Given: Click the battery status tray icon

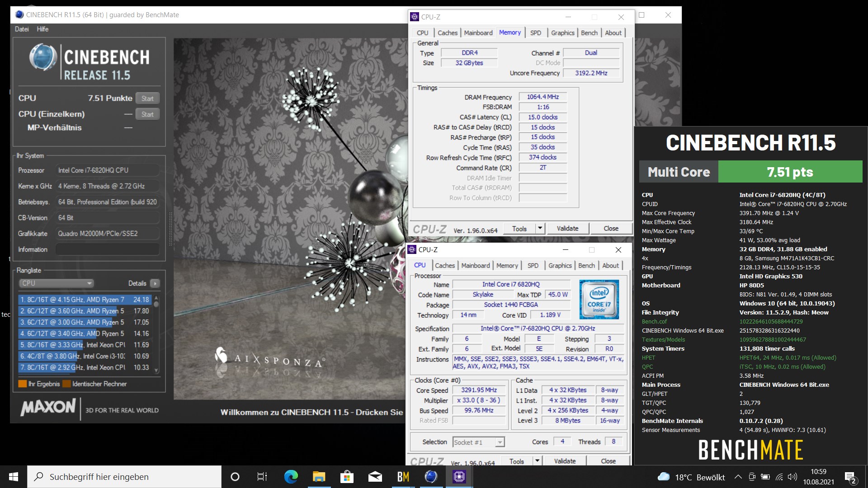Looking at the screenshot, I should tap(765, 477).
